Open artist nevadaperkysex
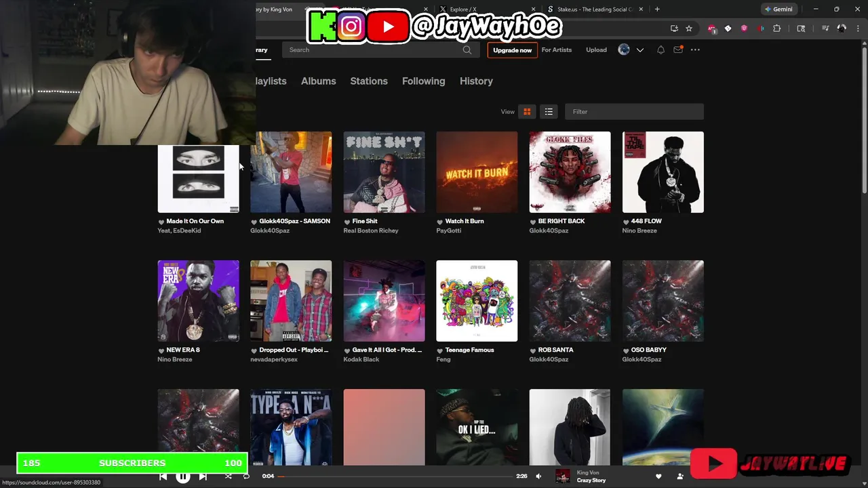Screen dimensions: 868x488 point(274,359)
